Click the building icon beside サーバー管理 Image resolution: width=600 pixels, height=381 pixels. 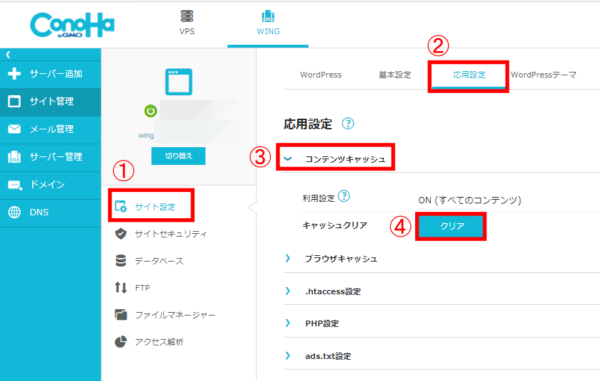pos(15,157)
